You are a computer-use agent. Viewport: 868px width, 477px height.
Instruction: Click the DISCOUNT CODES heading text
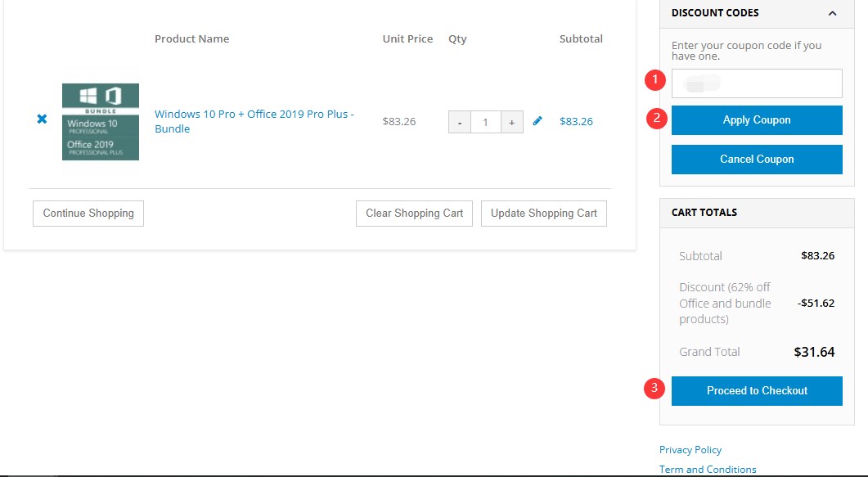pyautogui.click(x=715, y=13)
